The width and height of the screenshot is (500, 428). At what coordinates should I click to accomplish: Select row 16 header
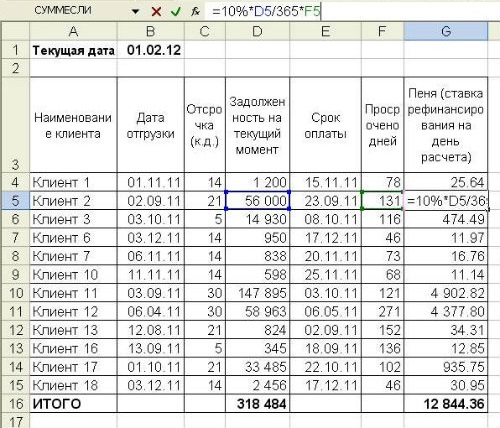tap(15, 404)
